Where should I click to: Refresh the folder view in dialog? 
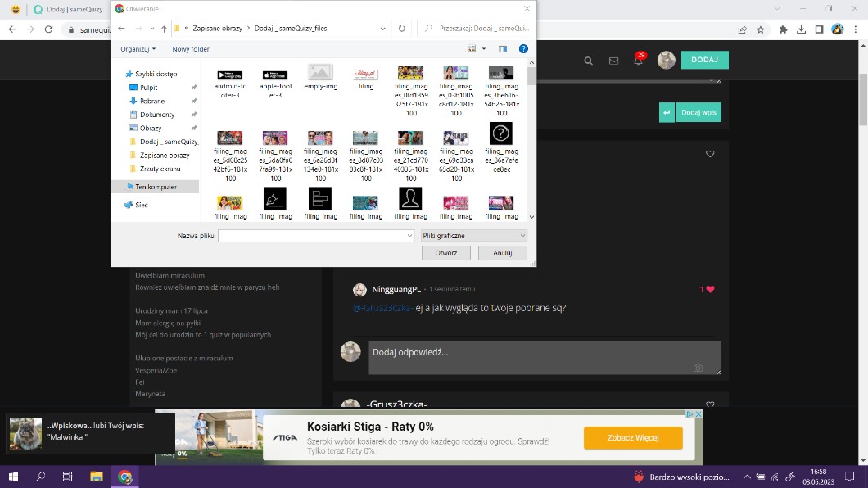click(402, 29)
